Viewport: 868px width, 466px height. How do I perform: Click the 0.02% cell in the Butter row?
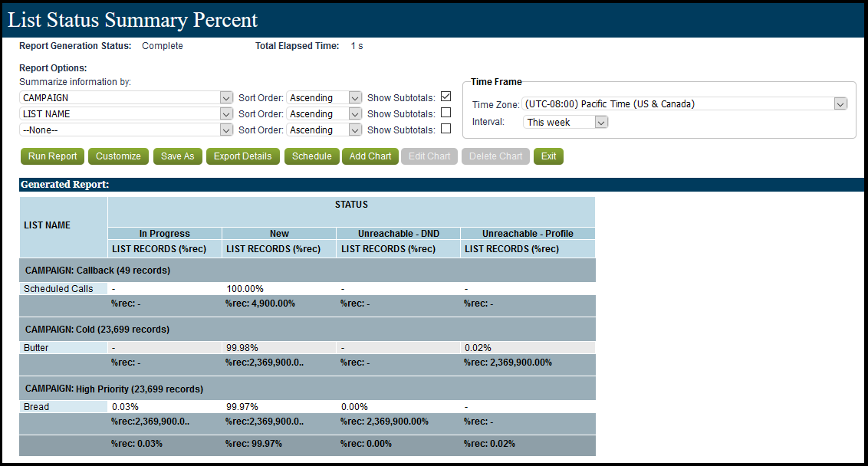point(528,347)
